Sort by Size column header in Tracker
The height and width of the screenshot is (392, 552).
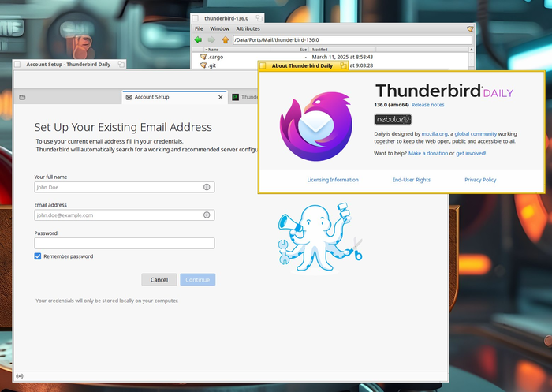pyautogui.click(x=289, y=50)
